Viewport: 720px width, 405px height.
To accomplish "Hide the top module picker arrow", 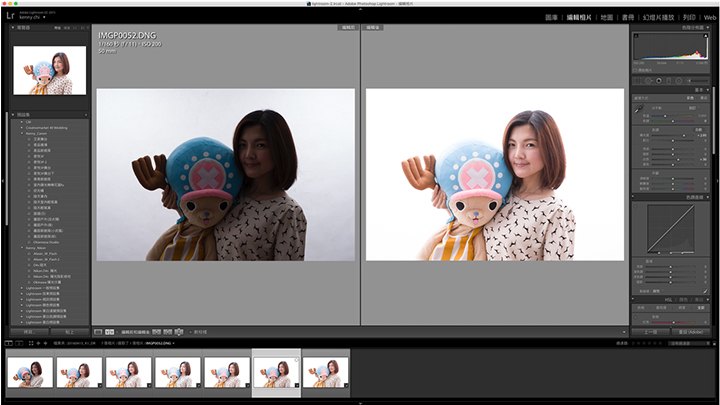I will point(360,9).
